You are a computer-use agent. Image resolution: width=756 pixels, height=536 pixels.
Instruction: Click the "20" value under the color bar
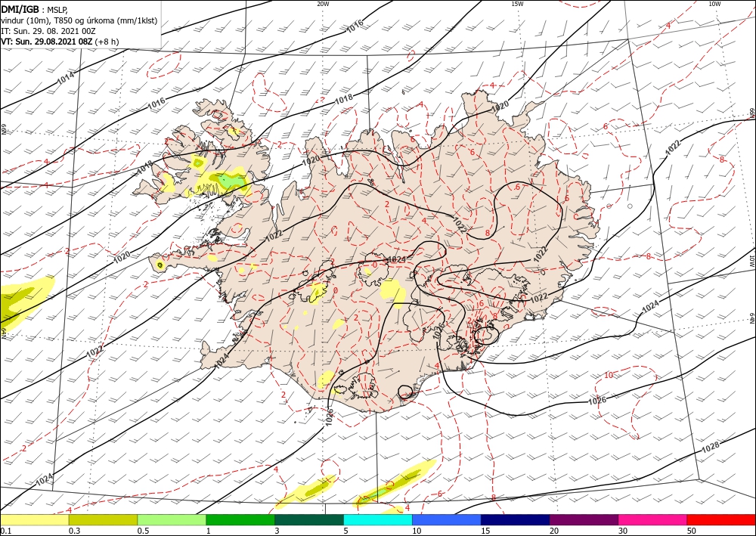click(x=554, y=531)
